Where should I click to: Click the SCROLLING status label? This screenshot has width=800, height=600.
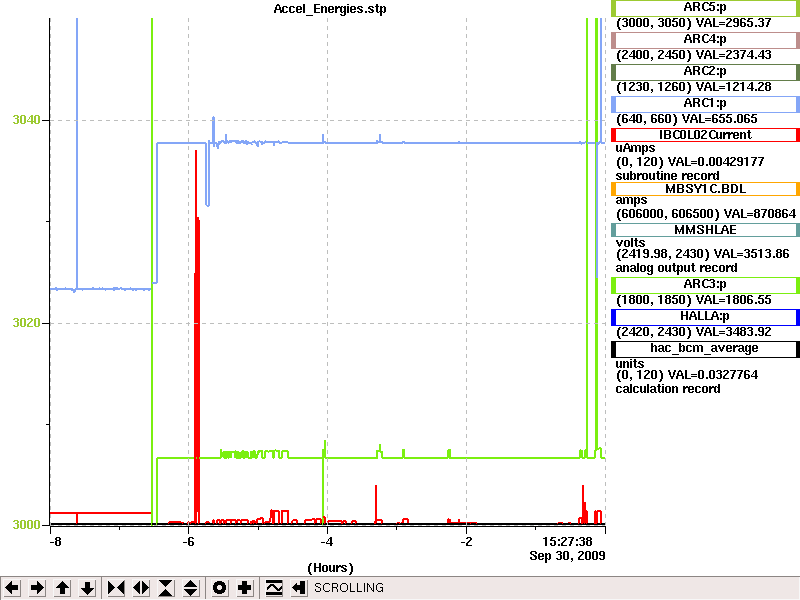[x=349, y=588]
